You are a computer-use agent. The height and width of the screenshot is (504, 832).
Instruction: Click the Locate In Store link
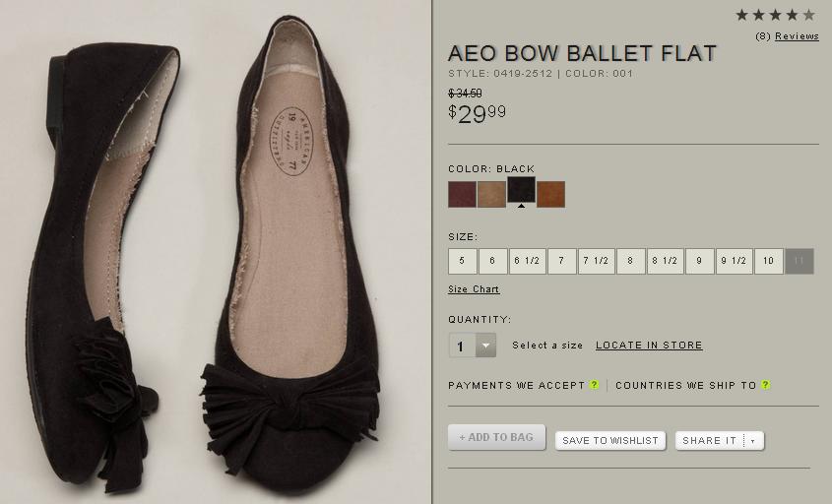point(649,346)
